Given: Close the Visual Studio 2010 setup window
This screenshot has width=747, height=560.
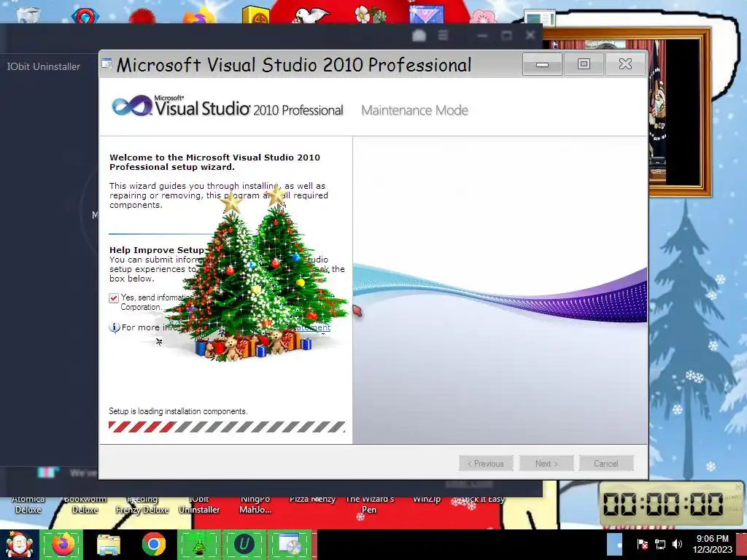Looking at the screenshot, I should [x=625, y=64].
